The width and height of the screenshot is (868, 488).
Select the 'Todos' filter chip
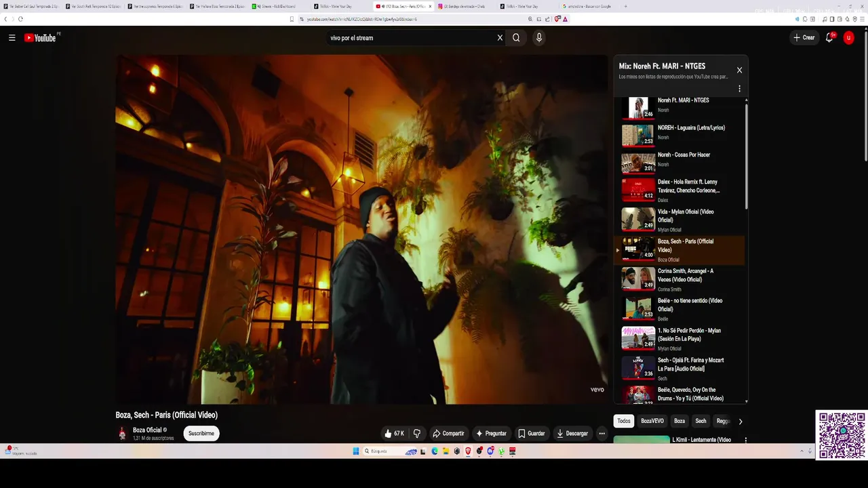(624, 421)
